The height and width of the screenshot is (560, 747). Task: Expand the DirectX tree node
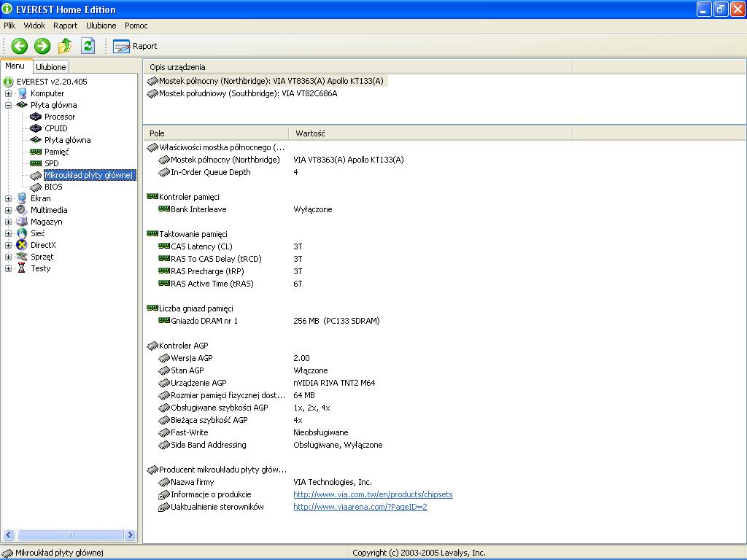click(x=9, y=245)
